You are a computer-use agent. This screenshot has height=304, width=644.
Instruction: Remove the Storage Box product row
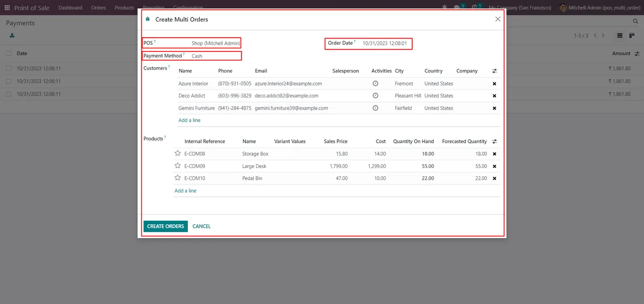[494, 154]
